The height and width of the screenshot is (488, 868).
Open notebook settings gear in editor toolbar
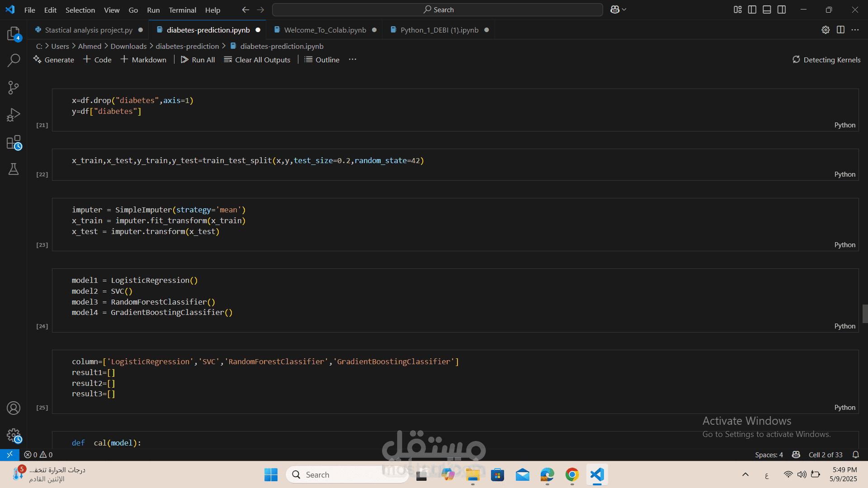click(826, 30)
